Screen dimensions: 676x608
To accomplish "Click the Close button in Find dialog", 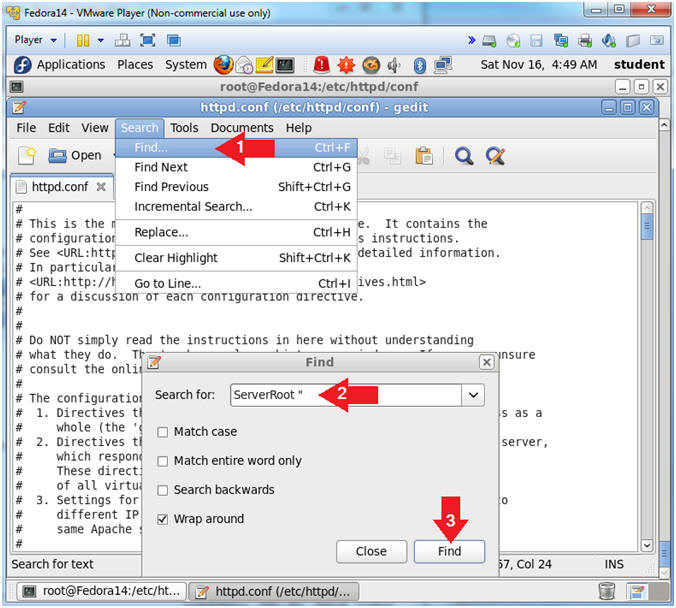I will [x=371, y=552].
